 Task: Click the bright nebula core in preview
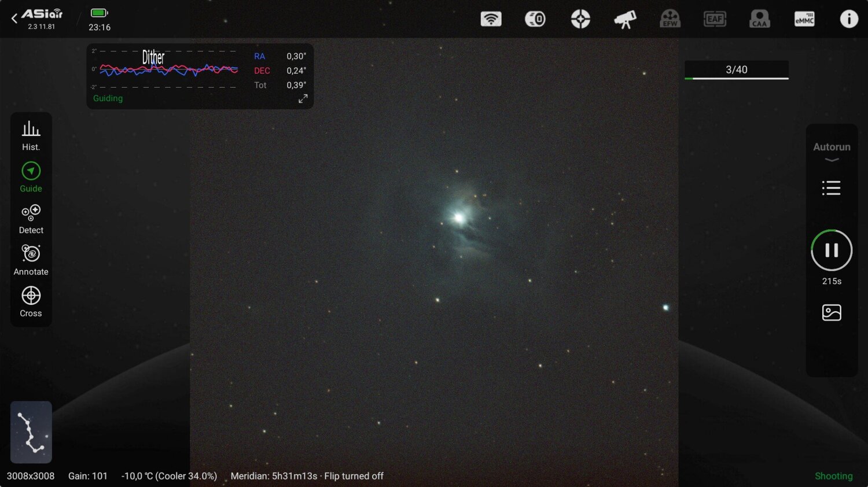coord(459,218)
